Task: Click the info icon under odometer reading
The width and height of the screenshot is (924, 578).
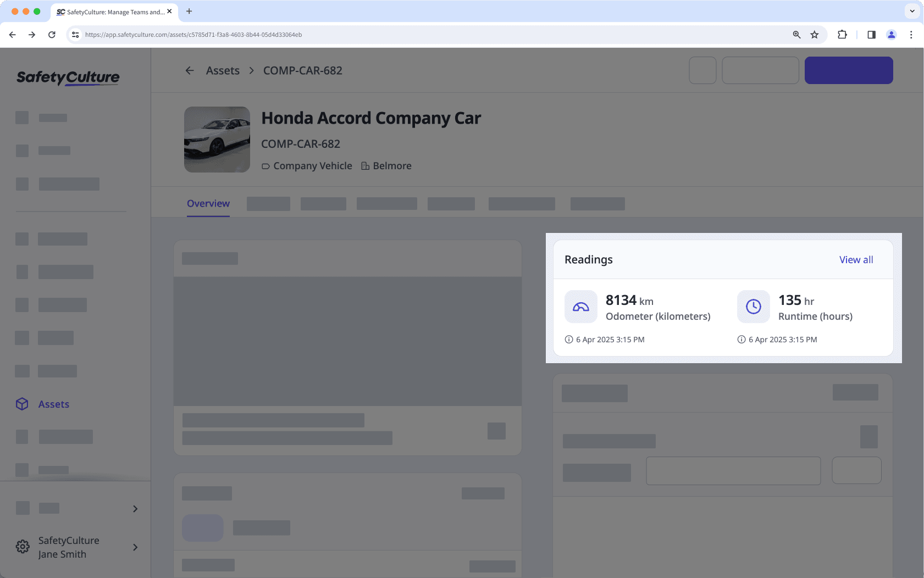Action: tap(569, 340)
